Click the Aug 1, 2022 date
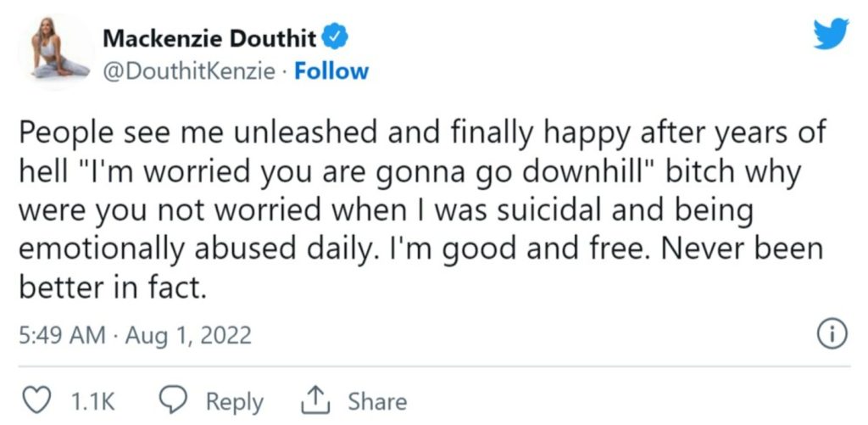This screenshot has height=425, width=868. [x=187, y=336]
